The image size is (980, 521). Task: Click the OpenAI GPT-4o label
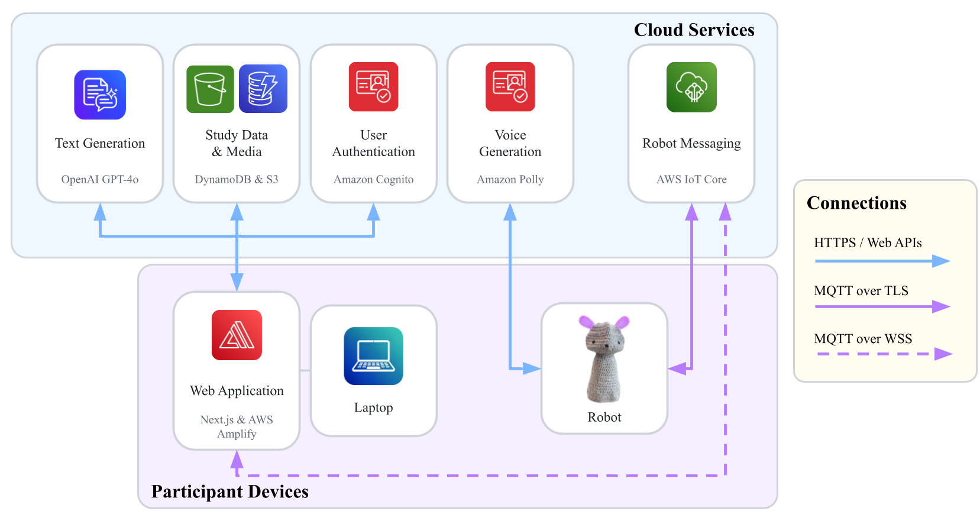pos(100,179)
